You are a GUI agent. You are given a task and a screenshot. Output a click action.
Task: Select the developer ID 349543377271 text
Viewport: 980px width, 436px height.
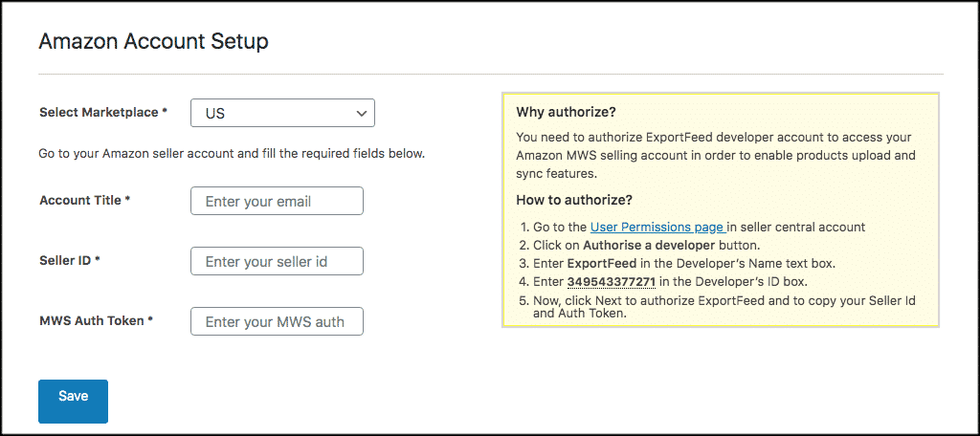(x=612, y=282)
